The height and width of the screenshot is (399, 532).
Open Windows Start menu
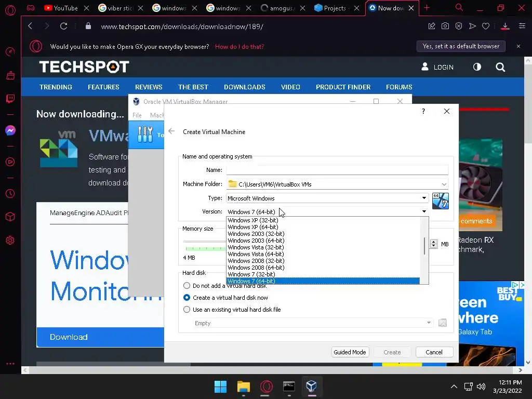tap(220, 387)
